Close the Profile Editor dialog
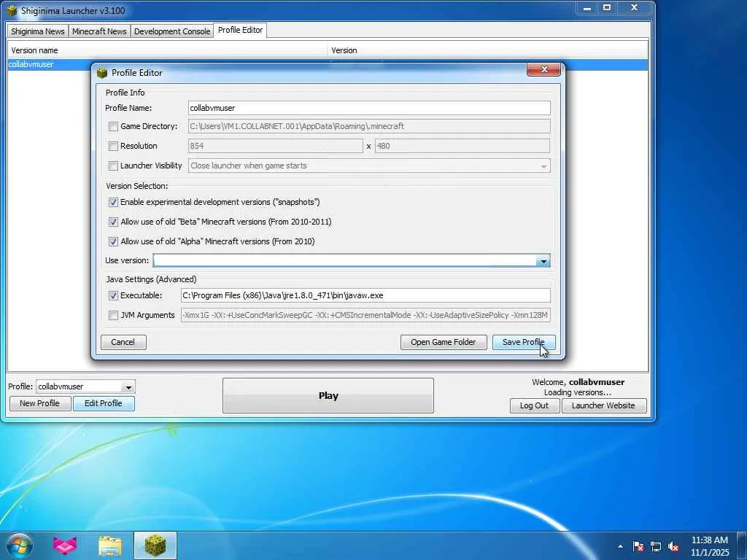Viewport: 747px width, 560px height. 543,69
